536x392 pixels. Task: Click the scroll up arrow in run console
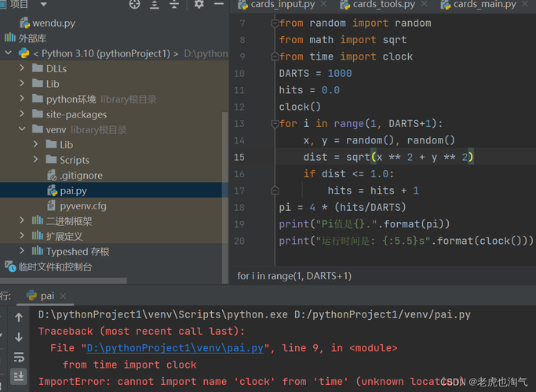19,318
